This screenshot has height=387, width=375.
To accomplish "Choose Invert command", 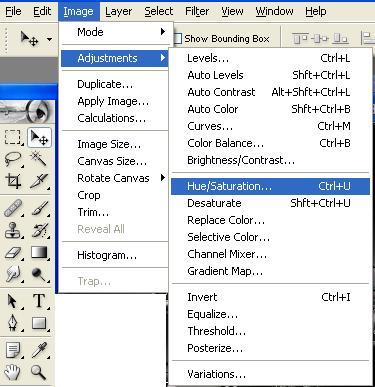I will click(x=270, y=297).
